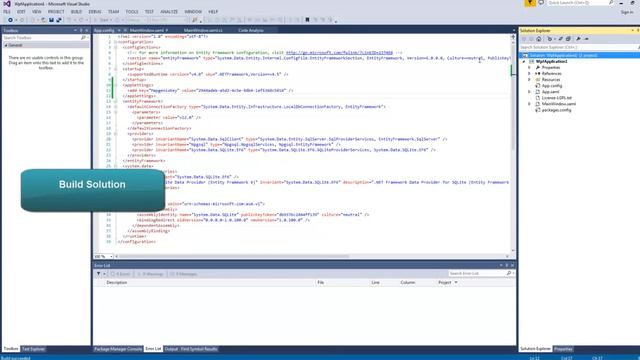The height and width of the screenshot is (360, 640).
Task: Click the Error List filter funnel icon
Action: [x=98, y=274]
